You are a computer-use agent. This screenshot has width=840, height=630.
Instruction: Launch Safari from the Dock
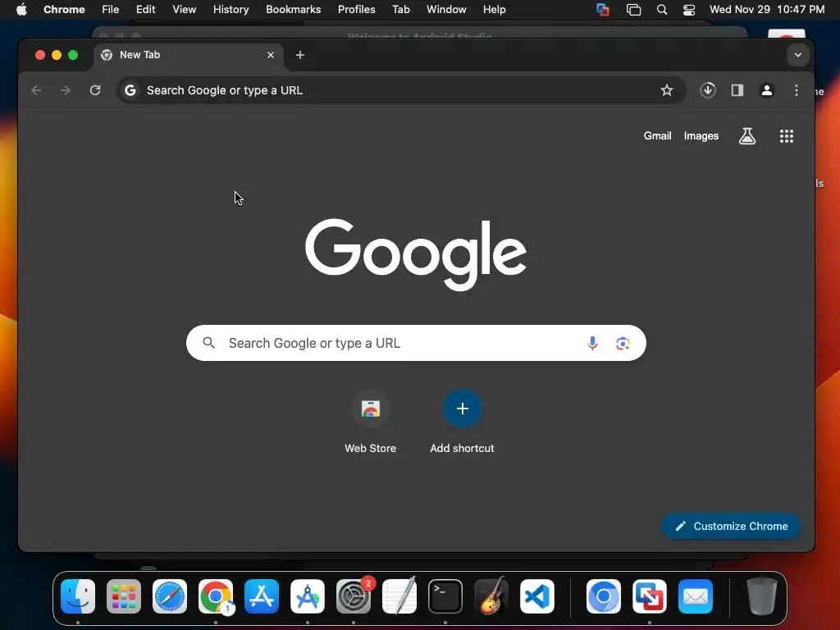pos(170,596)
